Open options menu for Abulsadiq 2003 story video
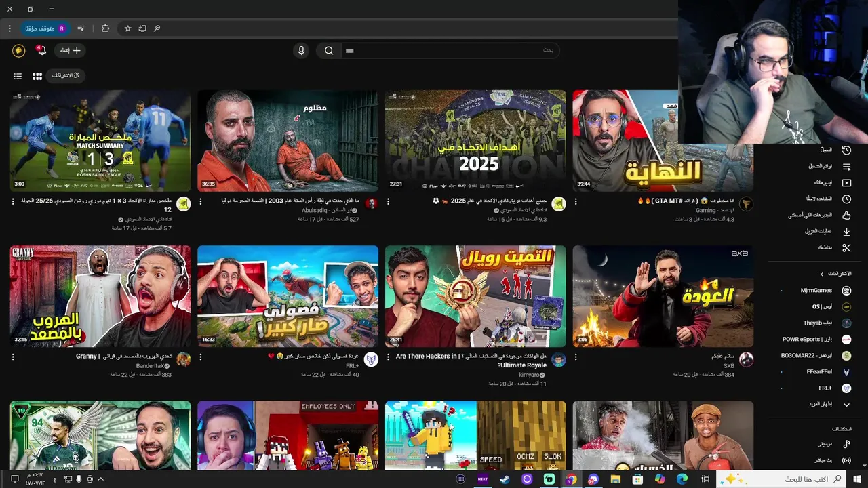The height and width of the screenshot is (488, 868). coord(201,201)
